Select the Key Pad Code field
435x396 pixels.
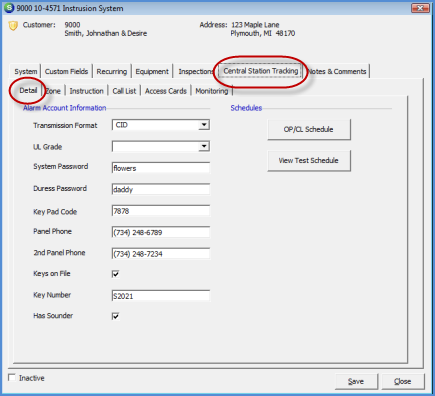(x=161, y=211)
